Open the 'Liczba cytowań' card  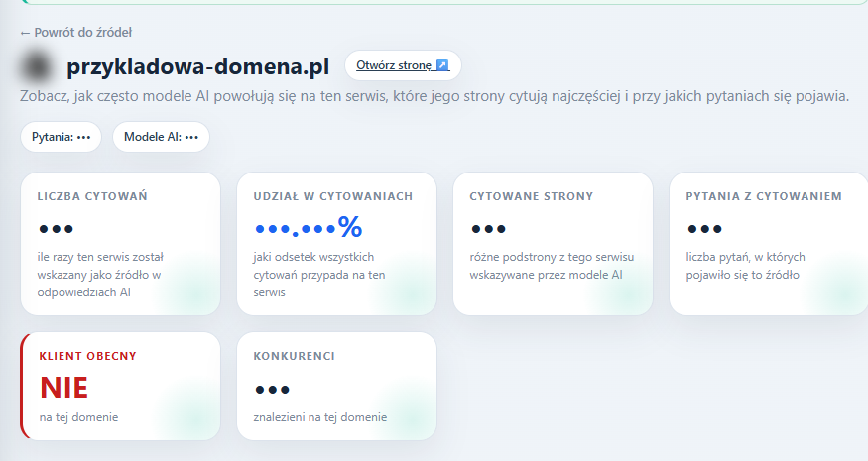click(121, 244)
